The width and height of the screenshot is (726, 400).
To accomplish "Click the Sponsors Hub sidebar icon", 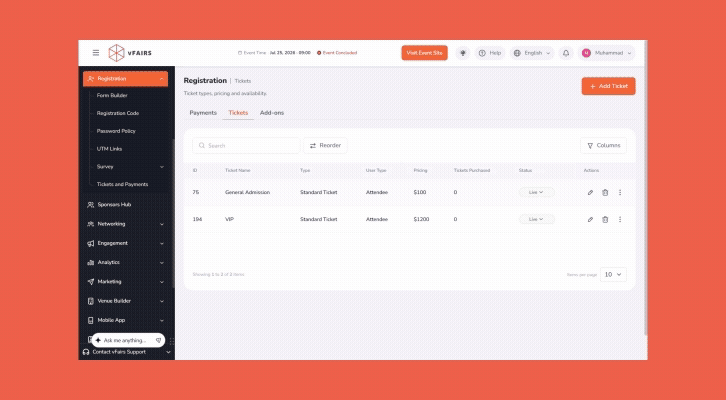I will coord(91,205).
